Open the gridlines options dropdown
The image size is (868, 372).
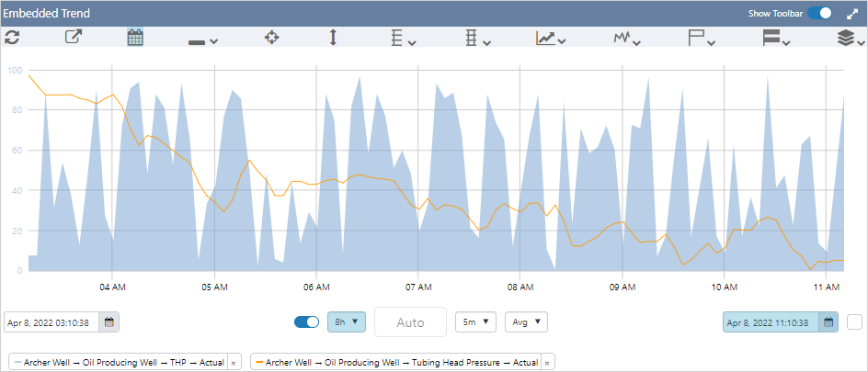tap(478, 39)
